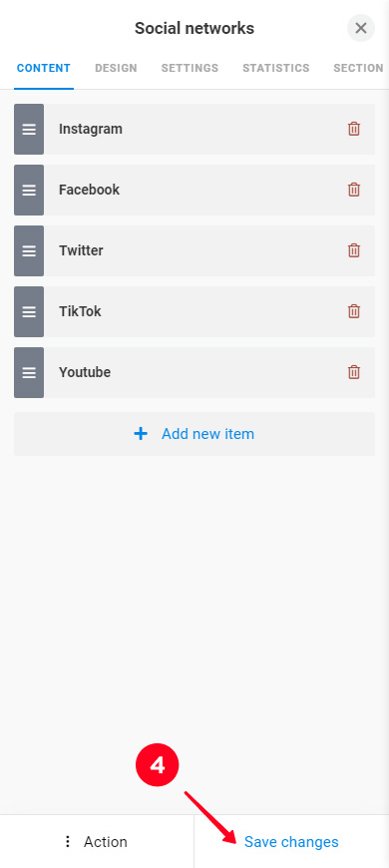The image size is (389, 868).
Task: Select the Section tab
Action: tap(358, 68)
